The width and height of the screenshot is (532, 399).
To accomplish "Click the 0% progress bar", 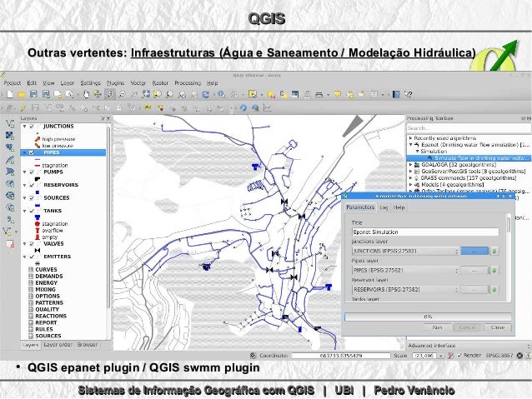I will click(428, 317).
